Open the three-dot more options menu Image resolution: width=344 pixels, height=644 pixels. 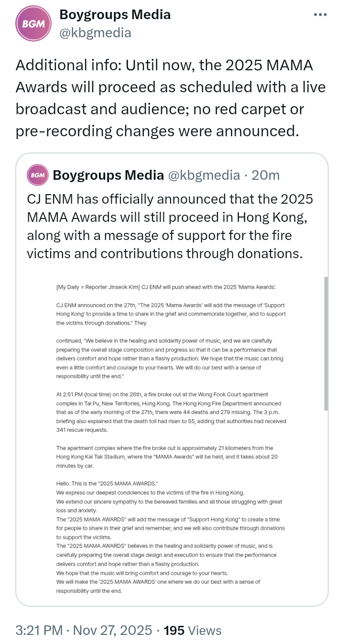click(320, 15)
